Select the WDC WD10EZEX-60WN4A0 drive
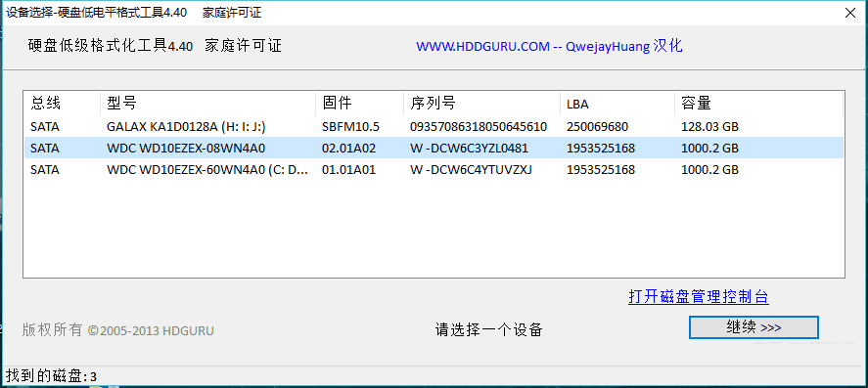The image size is (868, 388). pos(434,170)
